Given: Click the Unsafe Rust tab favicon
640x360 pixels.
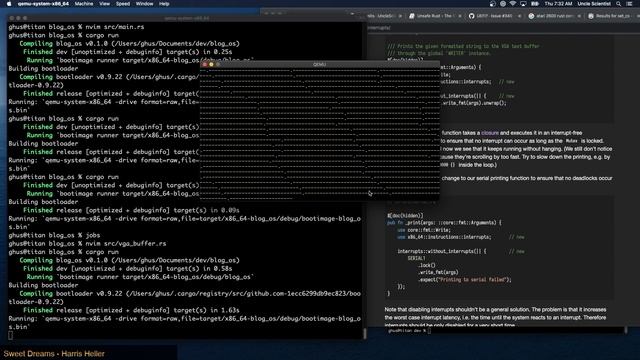Looking at the screenshot, I should tap(411, 16).
